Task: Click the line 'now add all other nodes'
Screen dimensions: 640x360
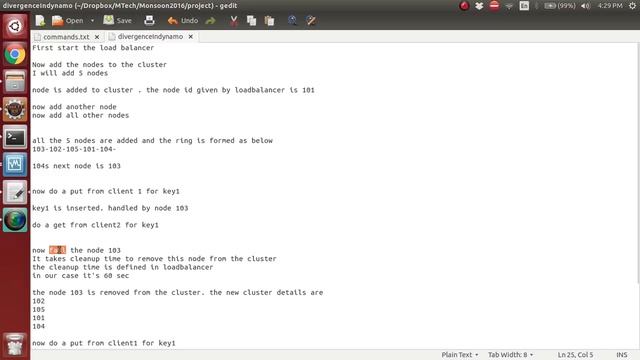Action: pyautogui.click(x=80, y=116)
